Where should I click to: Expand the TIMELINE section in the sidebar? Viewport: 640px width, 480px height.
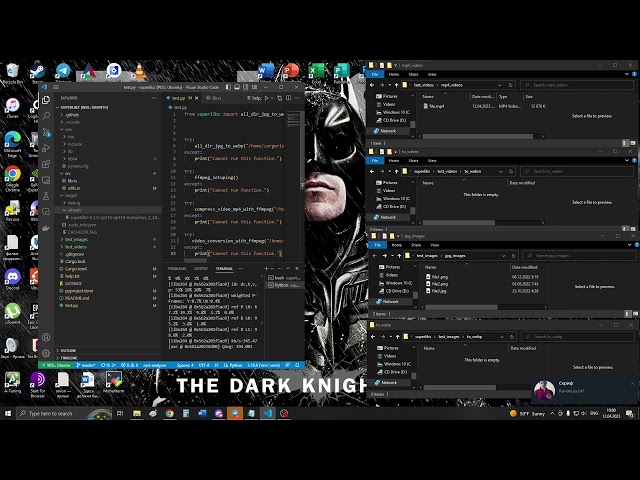(x=67, y=358)
